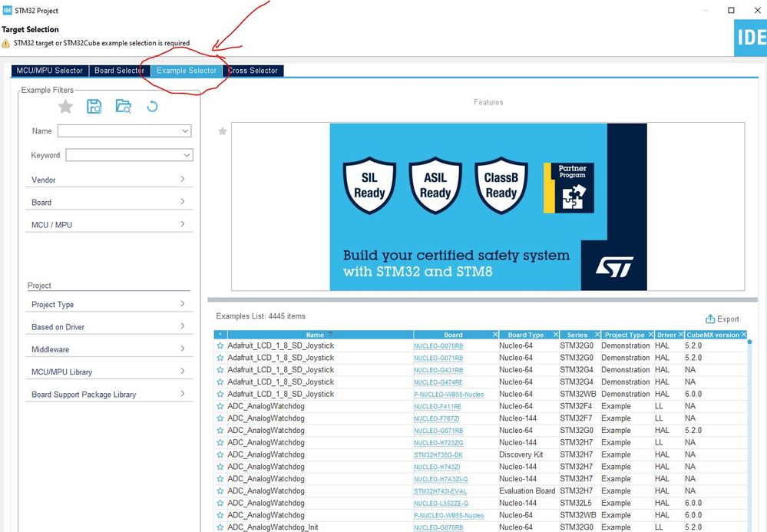Sort the list by Name column
Viewport: 767px width, 532px height.
click(315, 335)
